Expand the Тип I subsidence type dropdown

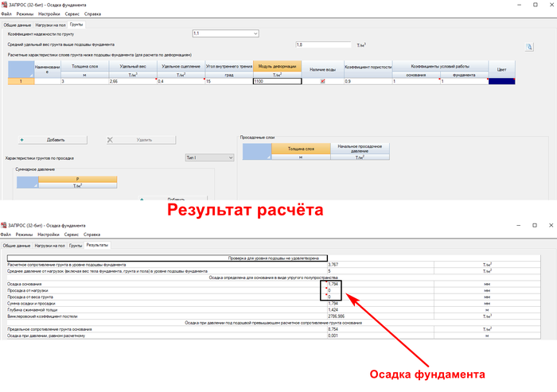coord(209,157)
